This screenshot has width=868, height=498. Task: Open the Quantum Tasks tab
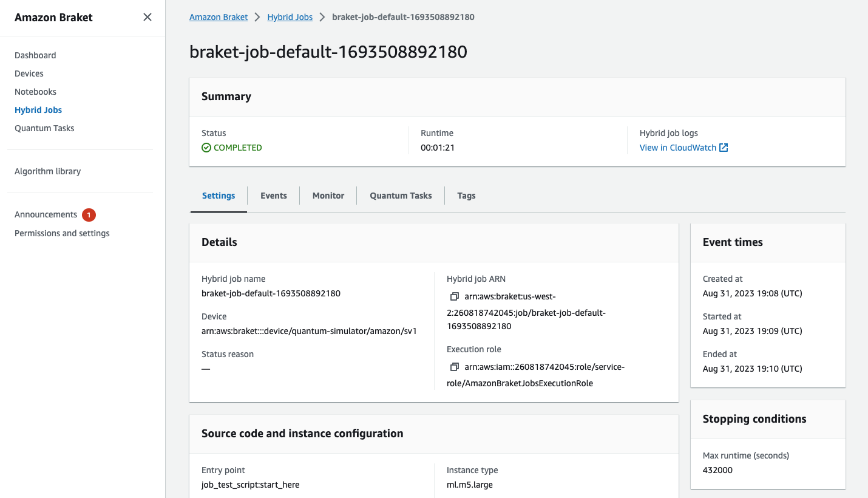point(401,196)
